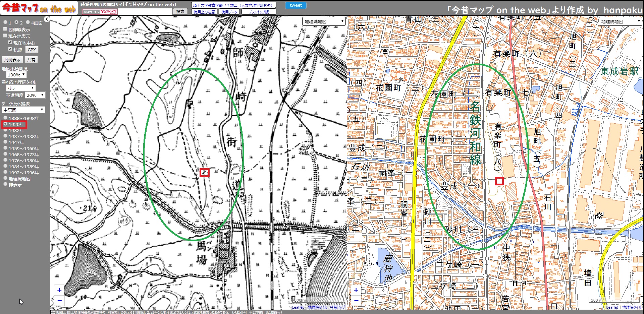
Task: Select the 非表示 radio option
Action: click(5, 184)
